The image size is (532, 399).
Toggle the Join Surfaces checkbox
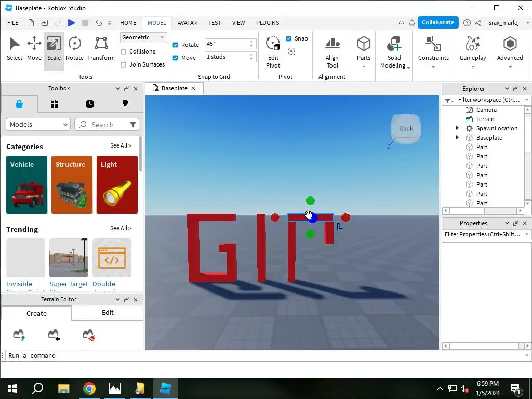(124, 64)
